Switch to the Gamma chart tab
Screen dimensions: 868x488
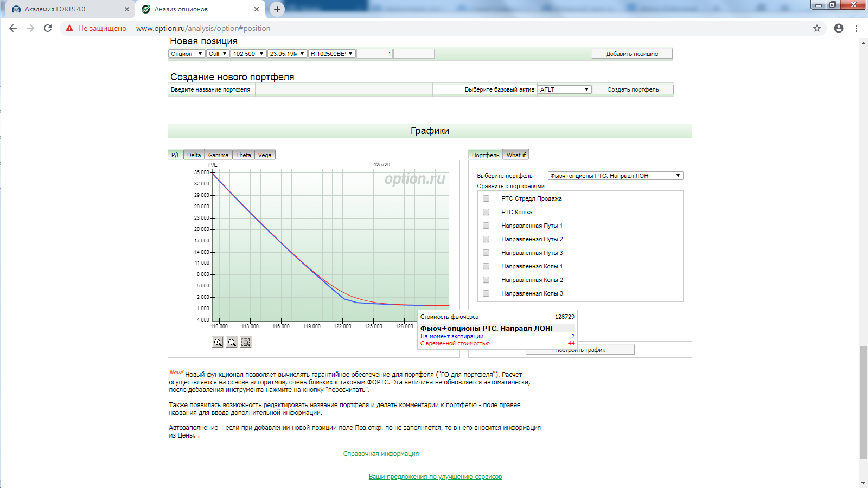tap(218, 155)
